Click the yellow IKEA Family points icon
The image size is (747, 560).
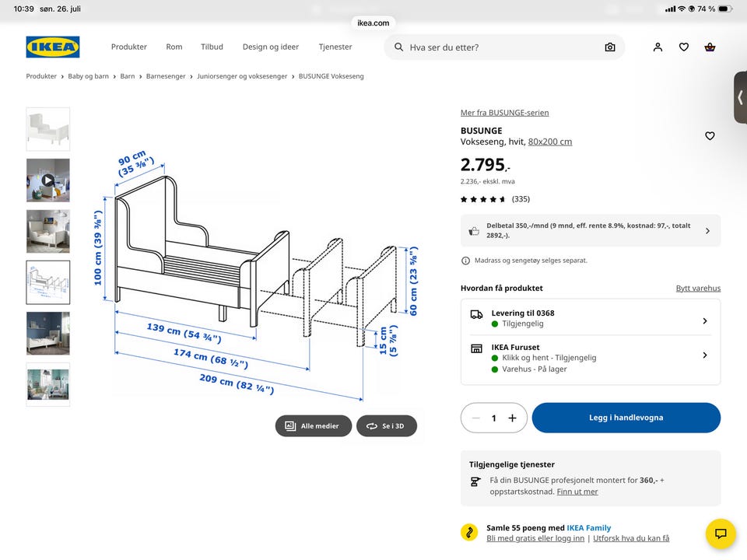[x=469, y=532]
